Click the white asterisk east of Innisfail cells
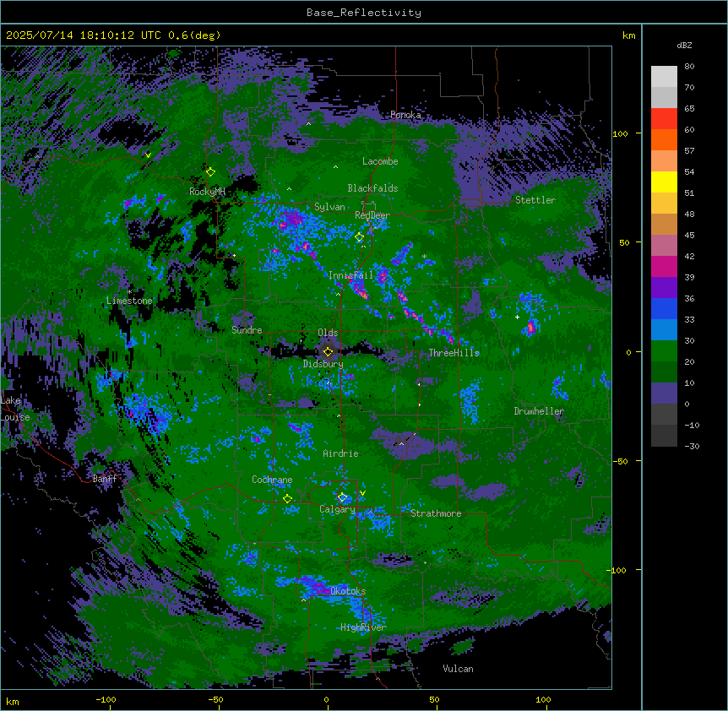The image size is (728, 711). coord(424,256)
